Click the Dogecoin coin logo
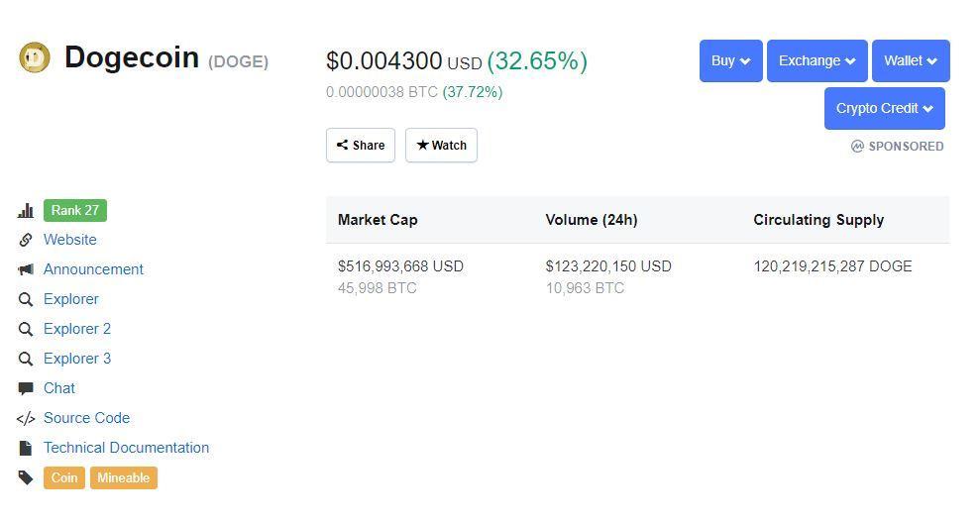 coord(35,57)
